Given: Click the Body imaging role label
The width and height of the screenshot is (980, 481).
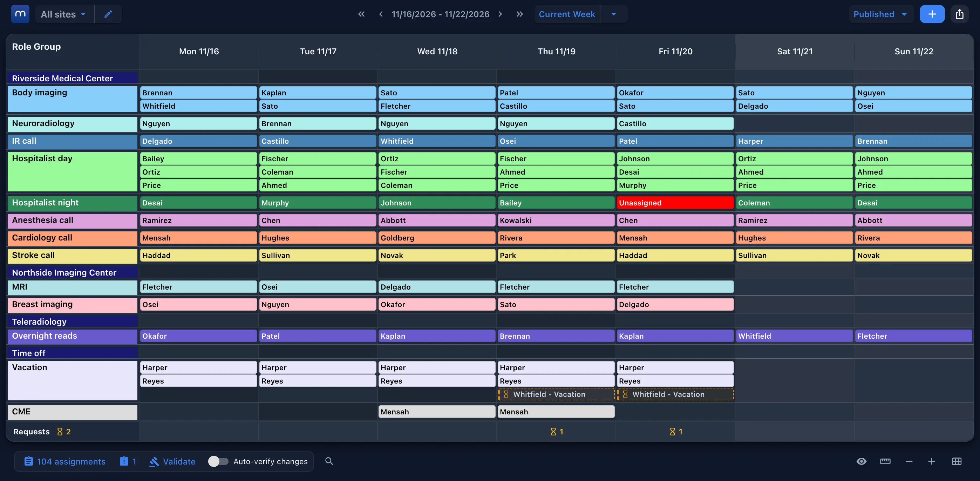Looking at the screenshot, I should pyautogui.click(x=72, y=99).
